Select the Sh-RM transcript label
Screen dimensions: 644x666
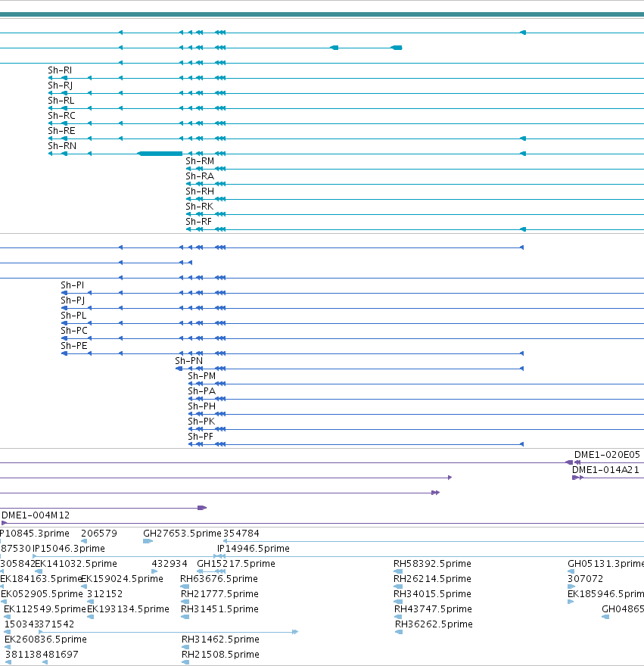pyautogui.click(x=200, y=161)
